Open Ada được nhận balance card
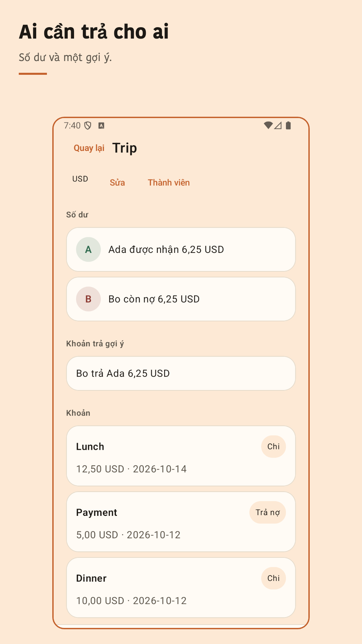 click(181, 250)
